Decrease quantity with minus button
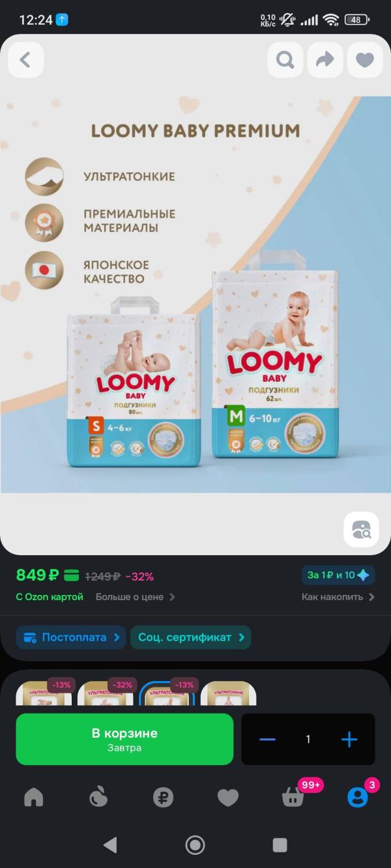 coord(267,739)
